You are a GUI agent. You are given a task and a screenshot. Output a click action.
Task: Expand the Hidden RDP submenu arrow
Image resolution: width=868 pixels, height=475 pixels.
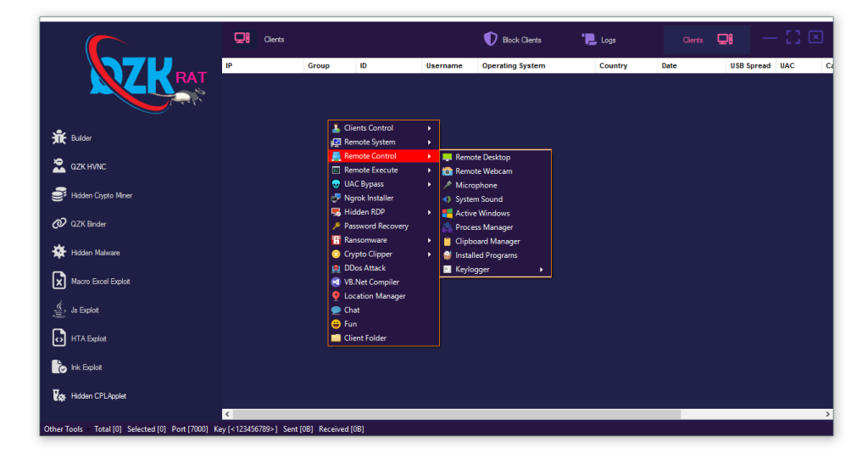click(430, 212)
